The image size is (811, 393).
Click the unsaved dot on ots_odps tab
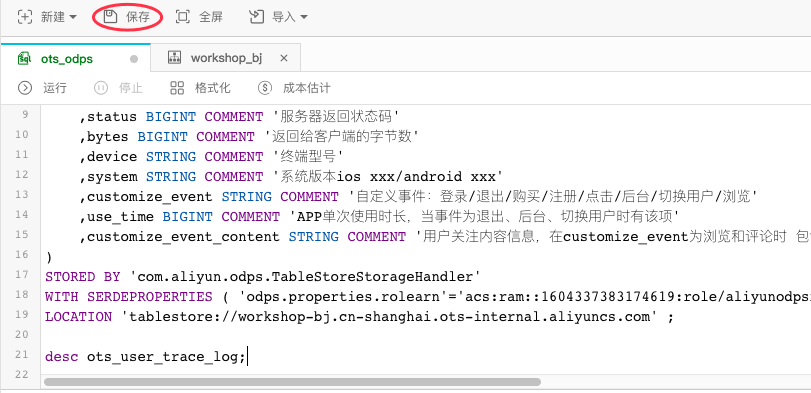134,59
